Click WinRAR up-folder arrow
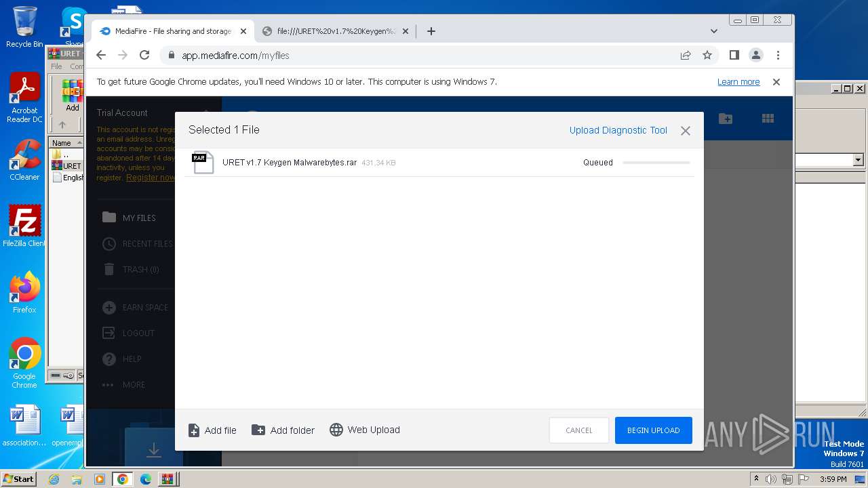868x488 pixels. (62, 125)
